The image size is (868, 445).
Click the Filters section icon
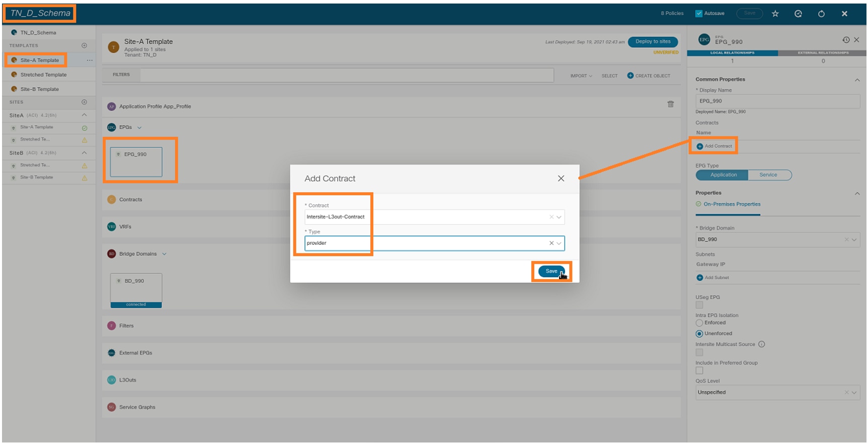(112, 326)
